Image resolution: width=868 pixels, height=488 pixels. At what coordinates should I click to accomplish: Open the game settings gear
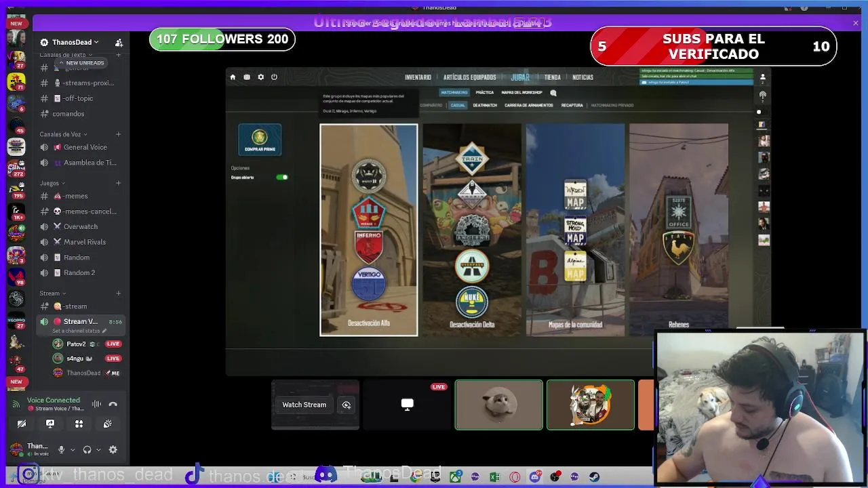pos(260,77)
